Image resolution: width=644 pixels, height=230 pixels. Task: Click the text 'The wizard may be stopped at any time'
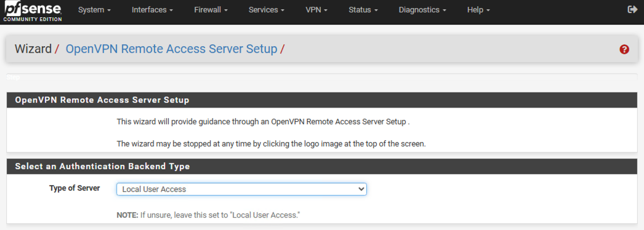pos(271,145)
